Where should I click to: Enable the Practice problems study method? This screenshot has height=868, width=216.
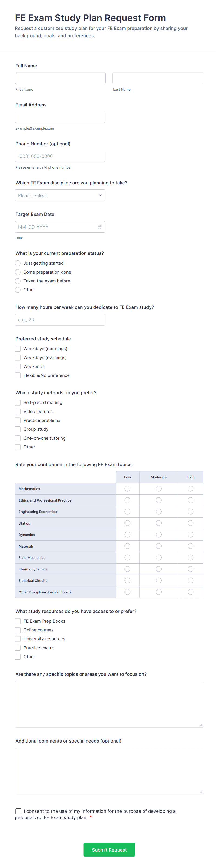18,420
